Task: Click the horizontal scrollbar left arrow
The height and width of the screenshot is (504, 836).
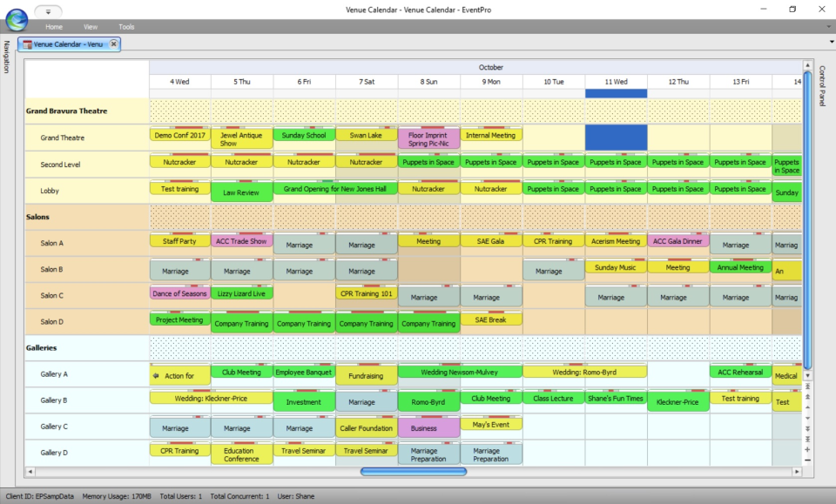Action: 30,472
